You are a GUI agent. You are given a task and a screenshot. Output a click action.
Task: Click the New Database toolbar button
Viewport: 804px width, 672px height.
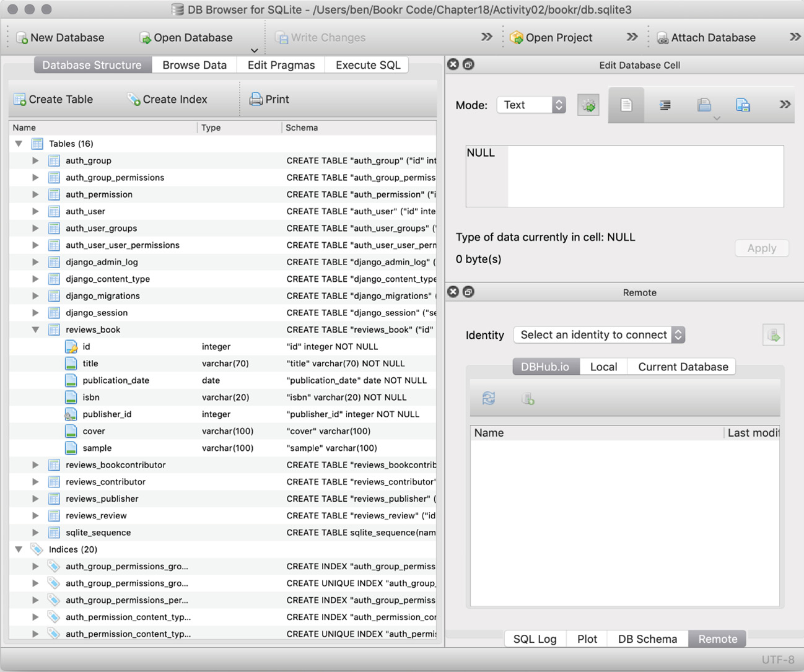tap(60, 38)
